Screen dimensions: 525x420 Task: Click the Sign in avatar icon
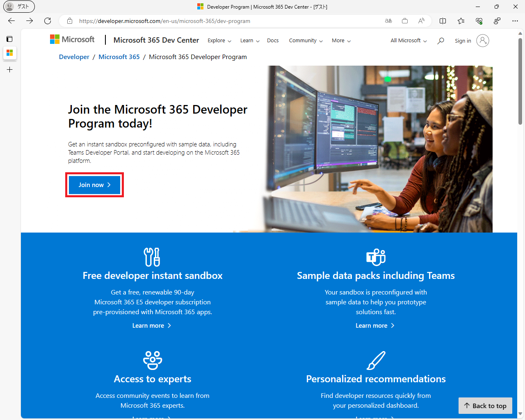click(x=483, y=41)
